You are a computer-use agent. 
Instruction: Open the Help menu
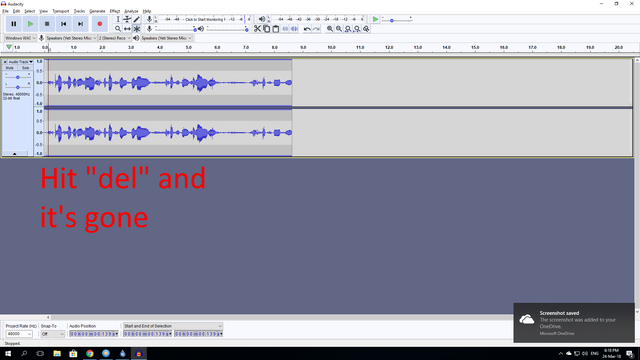[147, 11]
